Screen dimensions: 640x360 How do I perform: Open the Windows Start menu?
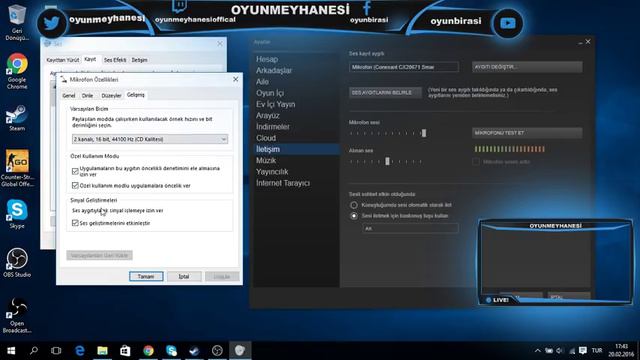[11, 351]
